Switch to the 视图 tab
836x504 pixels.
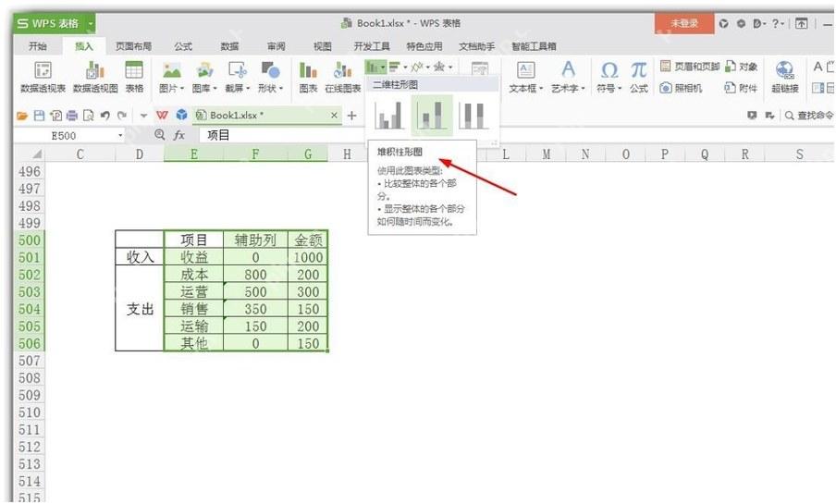322,46
